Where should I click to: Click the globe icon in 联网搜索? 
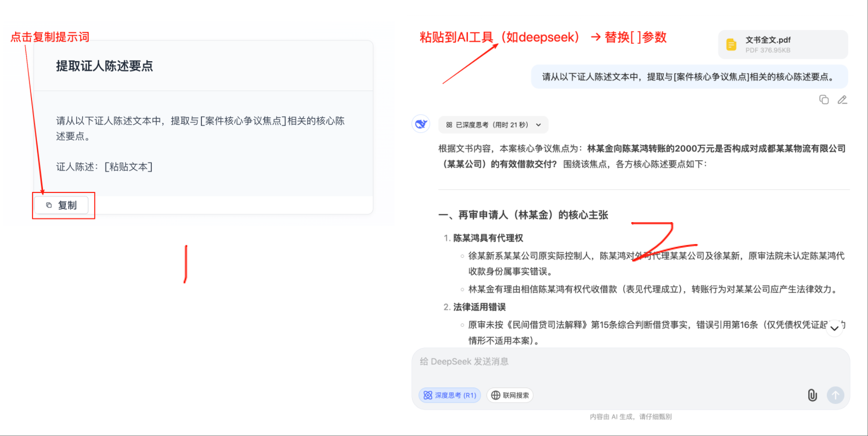496,395
